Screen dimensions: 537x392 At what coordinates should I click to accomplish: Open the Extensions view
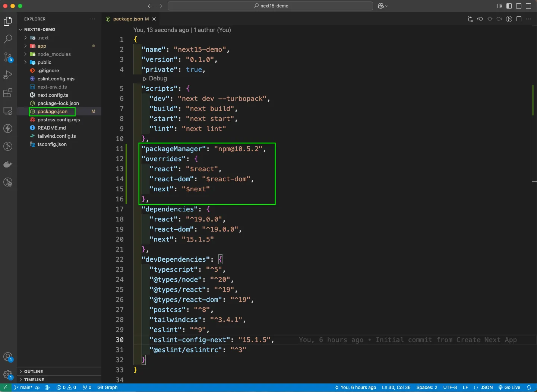pyautogui.click(x=8, y=93)
